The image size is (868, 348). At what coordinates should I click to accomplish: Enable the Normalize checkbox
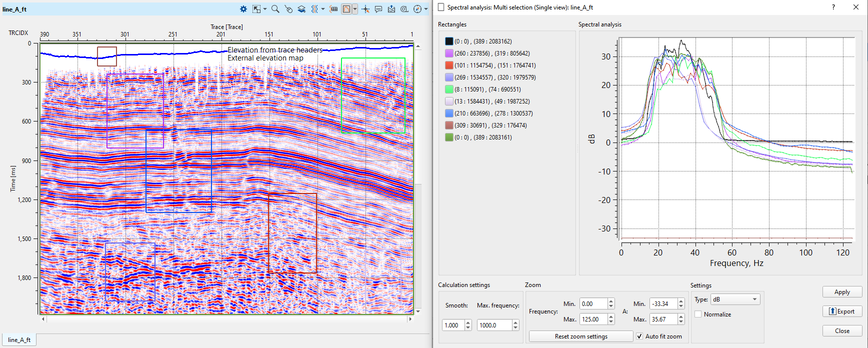tap(698, 314)
